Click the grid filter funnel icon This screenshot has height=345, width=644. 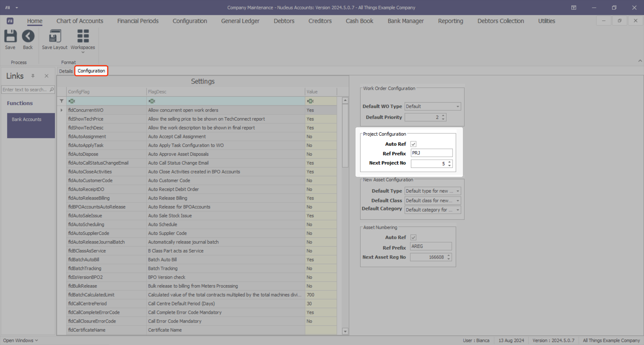(x=62, y=101)
